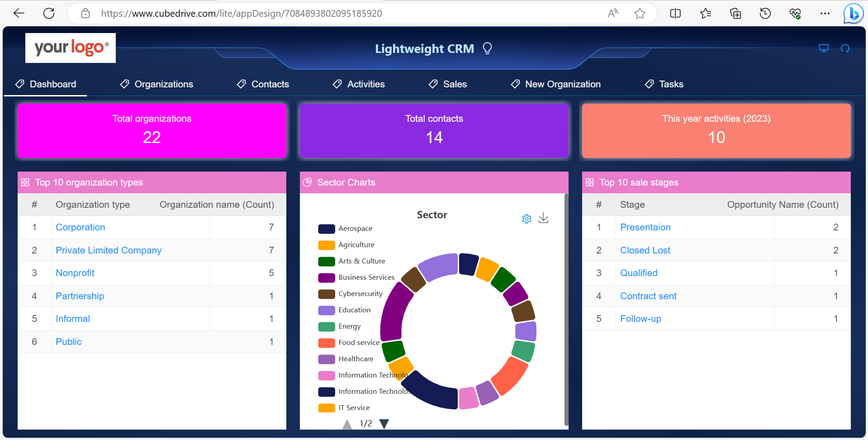Click the read aloud icon in address bar
The image size is (868, 440).
[x=613, y=14]
